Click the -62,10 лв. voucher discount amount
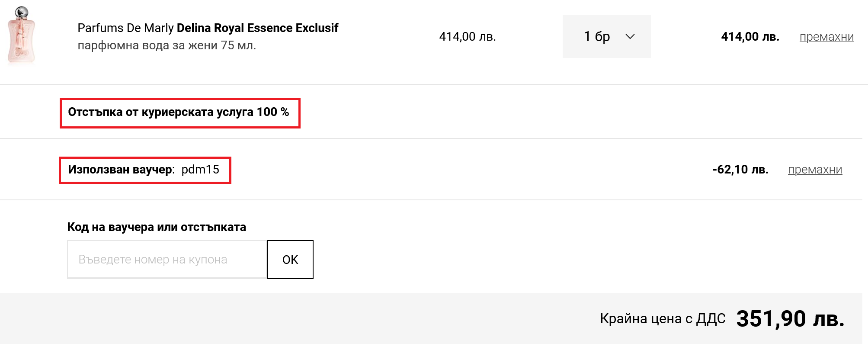The height and width of the screenshot is (350, 868). tap(740, 170)
